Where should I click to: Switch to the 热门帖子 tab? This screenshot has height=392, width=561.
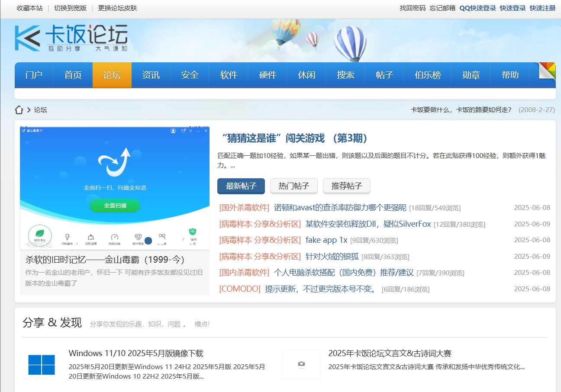click(x=294, y=186)
